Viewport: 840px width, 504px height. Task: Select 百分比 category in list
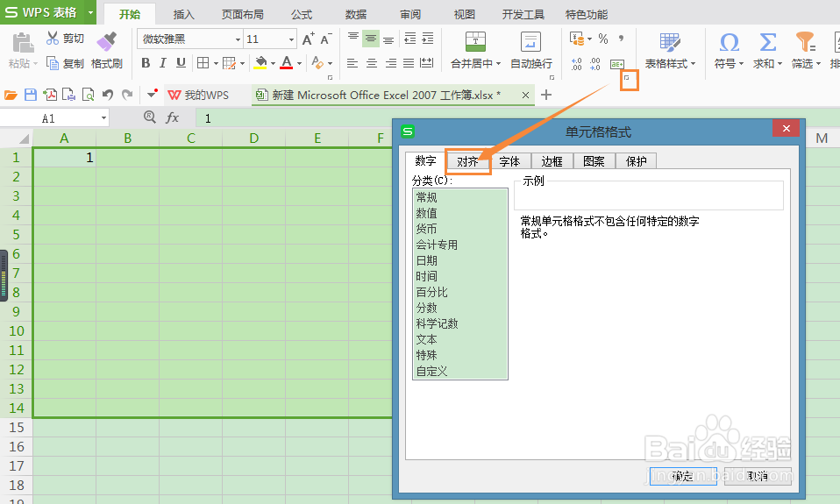(x=431, y=292)
